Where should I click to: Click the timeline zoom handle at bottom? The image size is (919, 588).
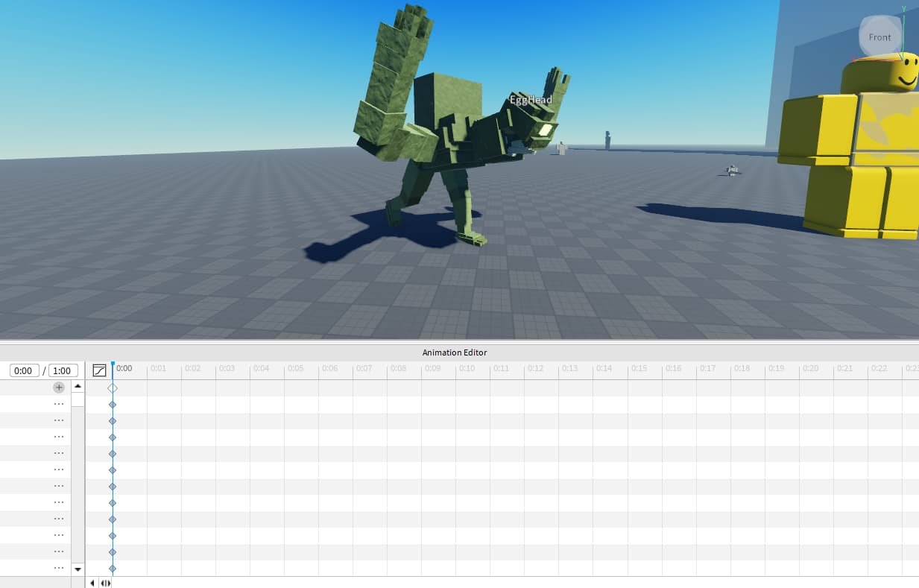(105, 583)
